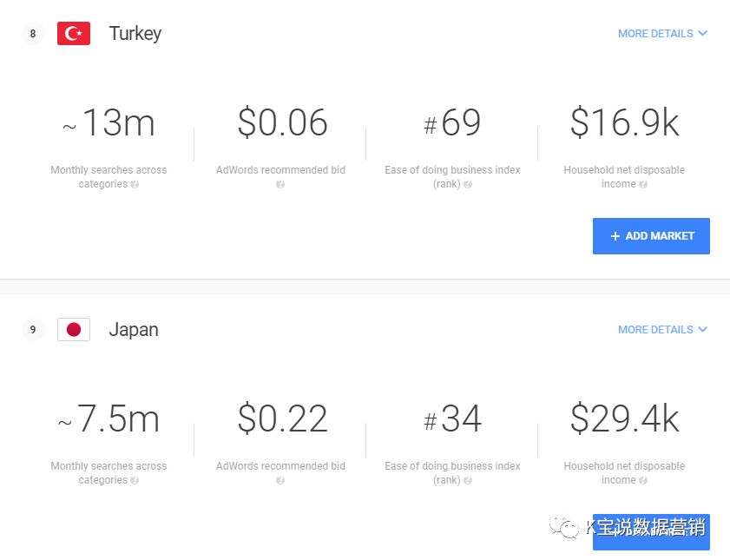Open help tooltip for Turkey's AdWords recommended bid

pos(280,184)
